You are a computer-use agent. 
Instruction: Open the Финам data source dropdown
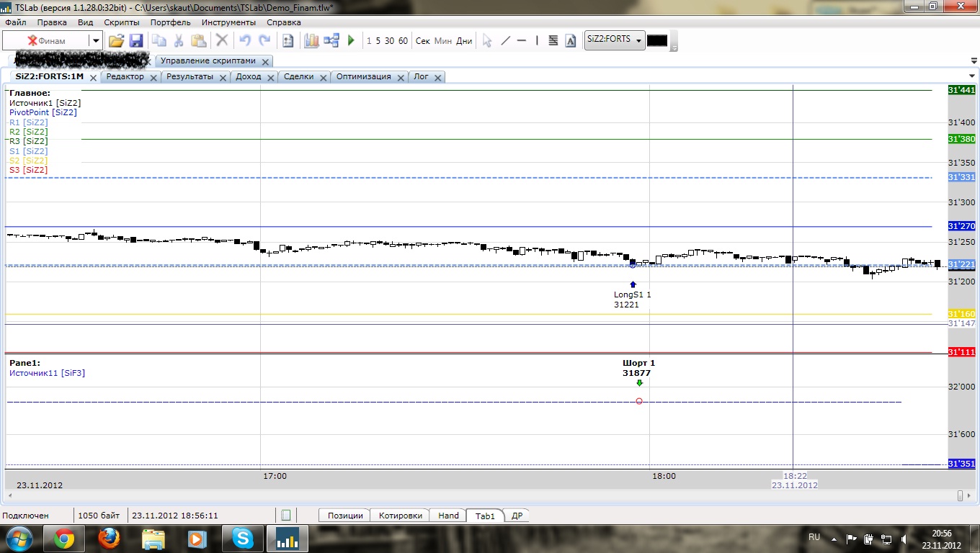coord(95,41)
